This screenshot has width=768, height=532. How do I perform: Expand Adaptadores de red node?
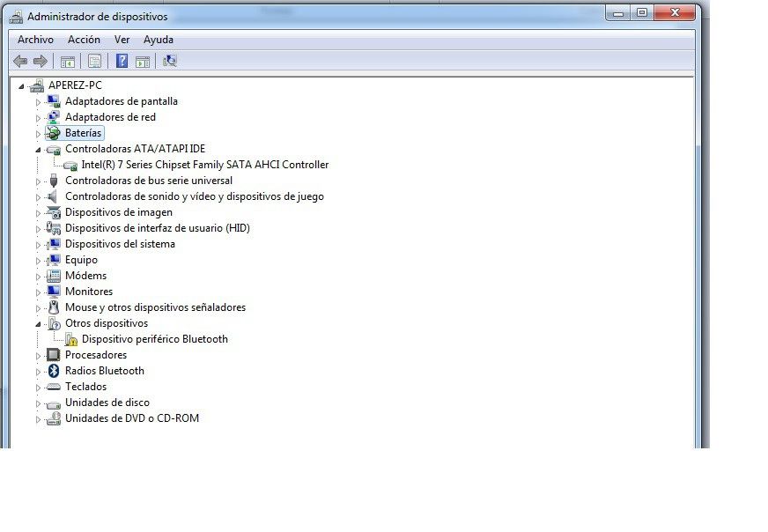tap(38, 118)
